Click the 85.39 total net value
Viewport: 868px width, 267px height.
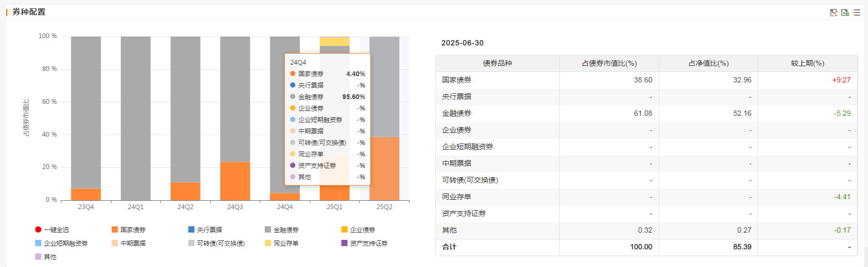point(742,247)
